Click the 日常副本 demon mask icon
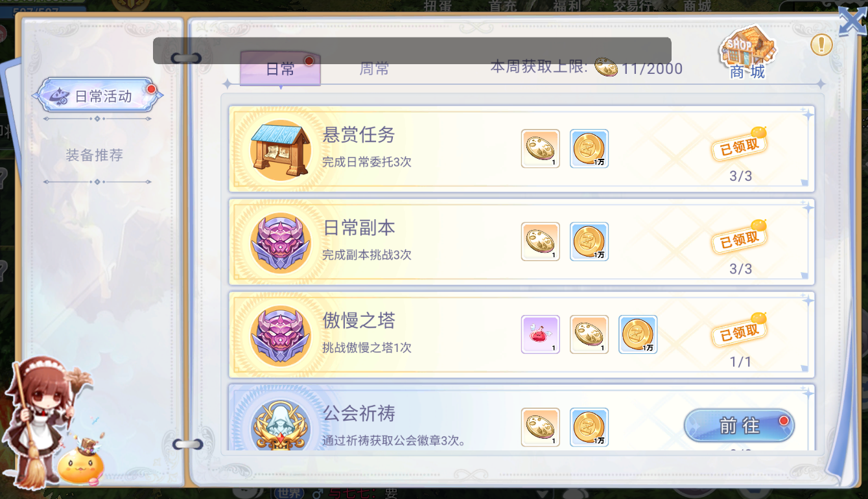Viewport: 868px width, 499px height. (281, 242)
